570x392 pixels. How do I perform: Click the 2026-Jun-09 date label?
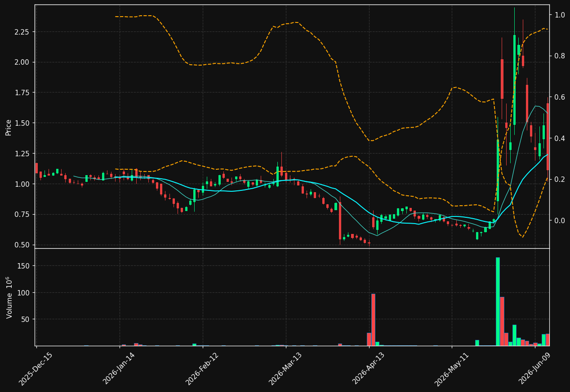click(535, 369)
